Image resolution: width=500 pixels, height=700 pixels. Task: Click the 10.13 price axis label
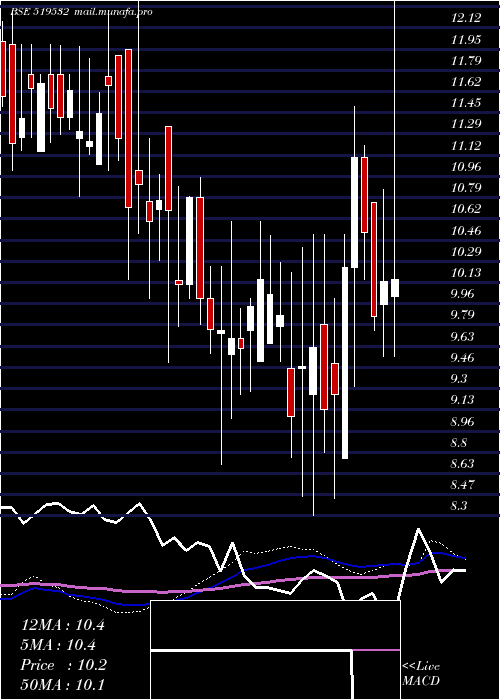pos(466,273)
